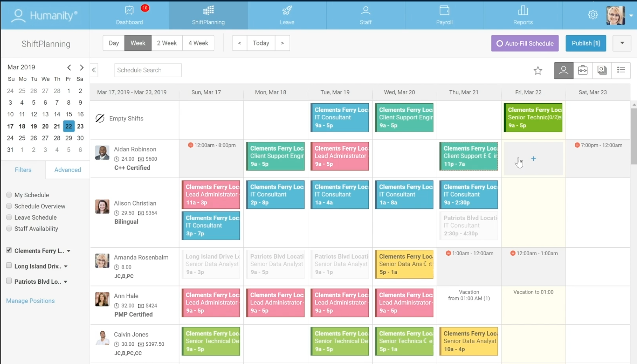Open the Manage Positions link

click(x=30, y=301)
